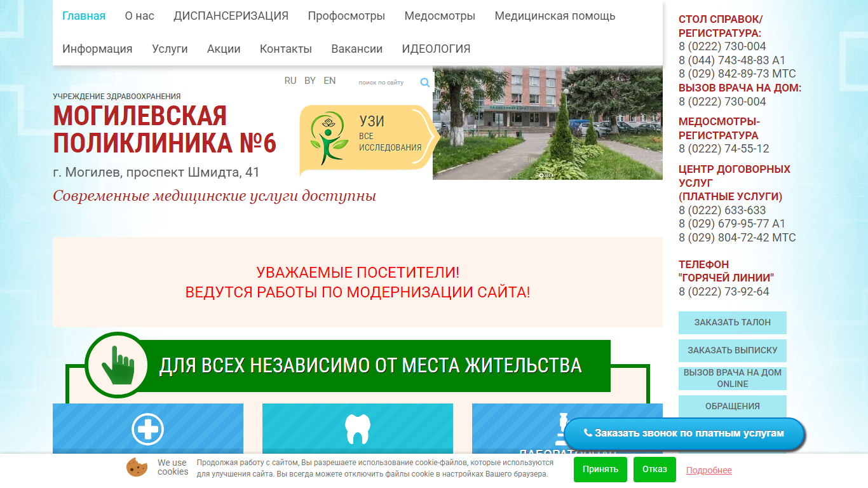Open the Медосмотры menu item
This screenshot has height=488, width=868.
coord(440,16)
